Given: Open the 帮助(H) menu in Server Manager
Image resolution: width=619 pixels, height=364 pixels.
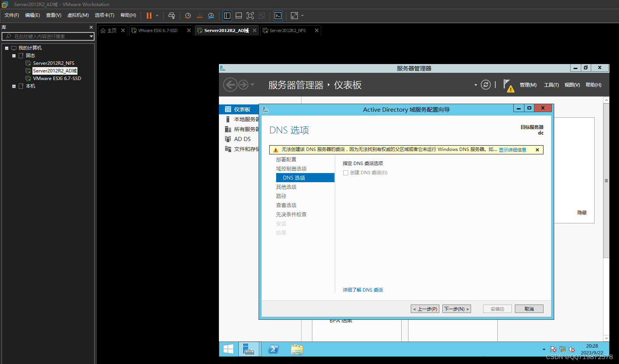Looking at the screenshot, I should [x=593, y=85].
